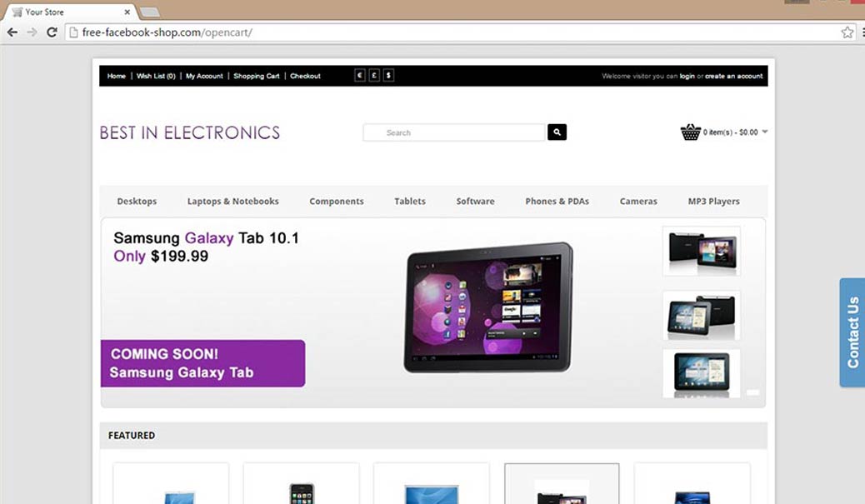The height and width of the screenshot is (504, 865).
Task: Open the Desktops category menu
Action: [137, 202]
